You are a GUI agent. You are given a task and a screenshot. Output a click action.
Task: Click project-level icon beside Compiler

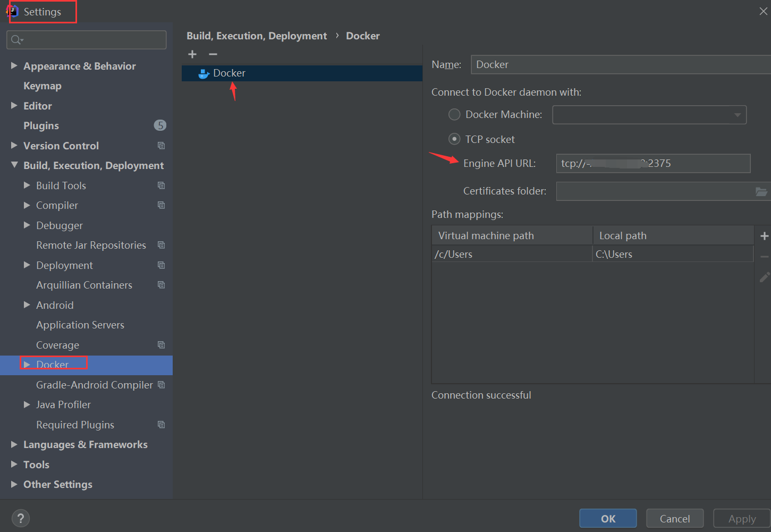(162, 205)
